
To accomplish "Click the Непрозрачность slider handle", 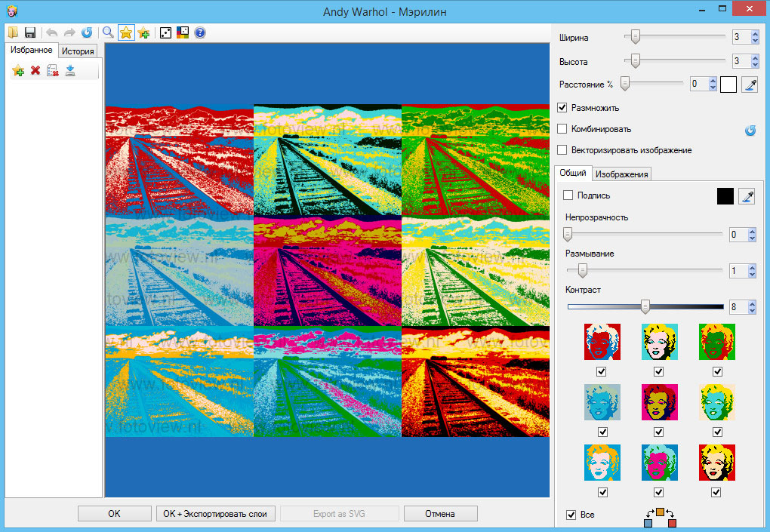I will pyautogui.click(x=567, y=234).
